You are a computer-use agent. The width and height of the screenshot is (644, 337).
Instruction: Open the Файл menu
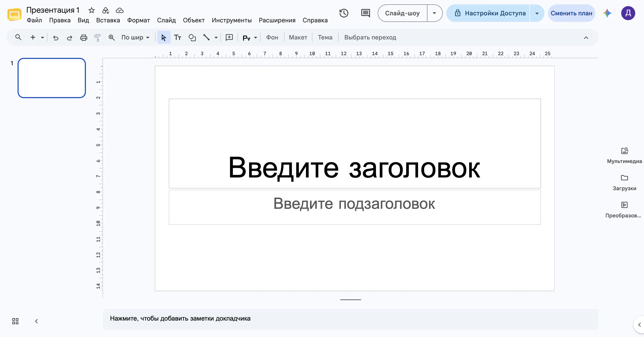click(x=34, y=20)
